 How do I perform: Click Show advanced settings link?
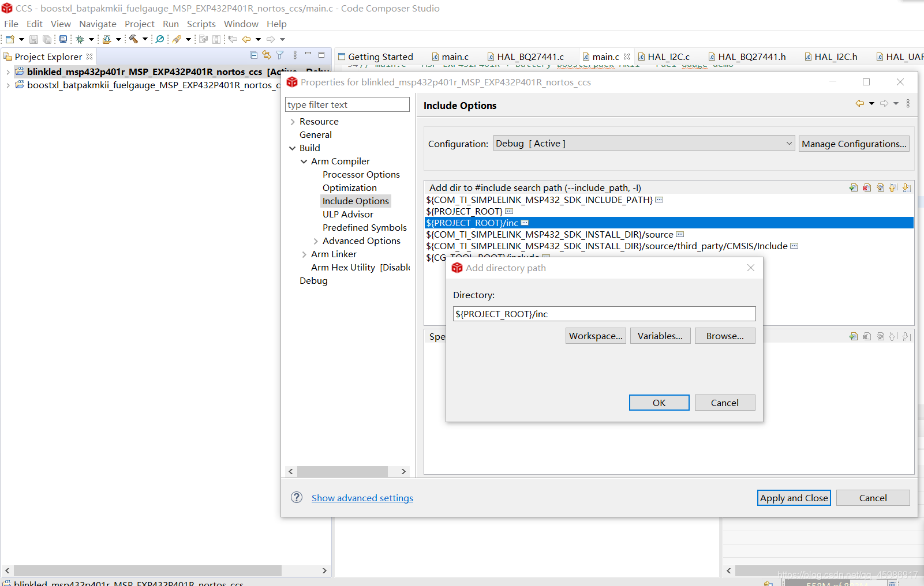(362, 498)
